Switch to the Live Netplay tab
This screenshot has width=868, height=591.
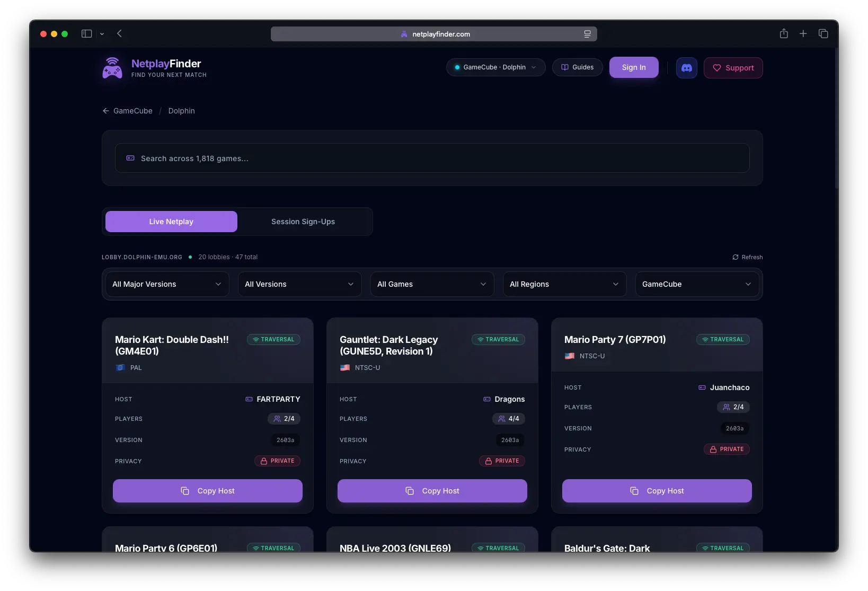[171, 222]
